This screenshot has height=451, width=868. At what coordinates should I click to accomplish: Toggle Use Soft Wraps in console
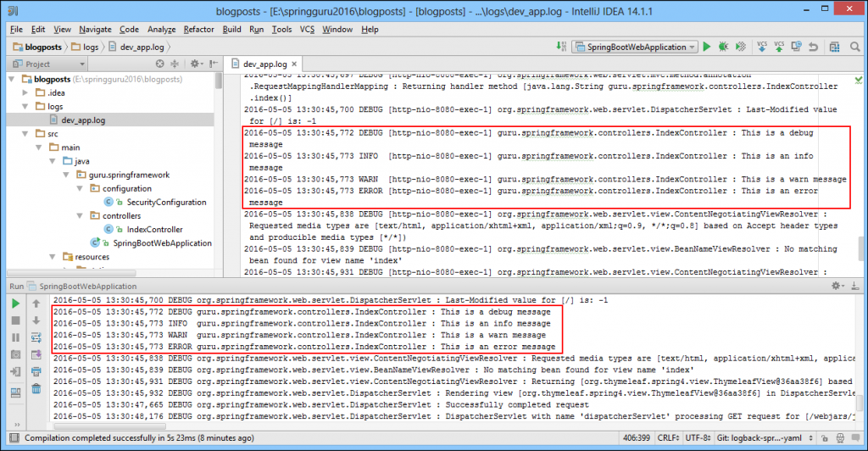click(36, 337)
